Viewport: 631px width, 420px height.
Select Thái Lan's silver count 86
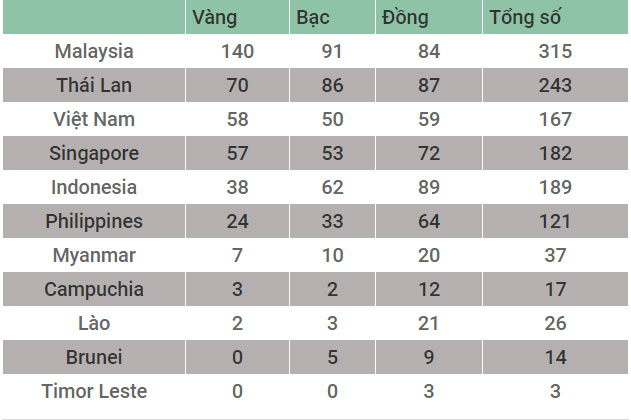pos(332,85)
